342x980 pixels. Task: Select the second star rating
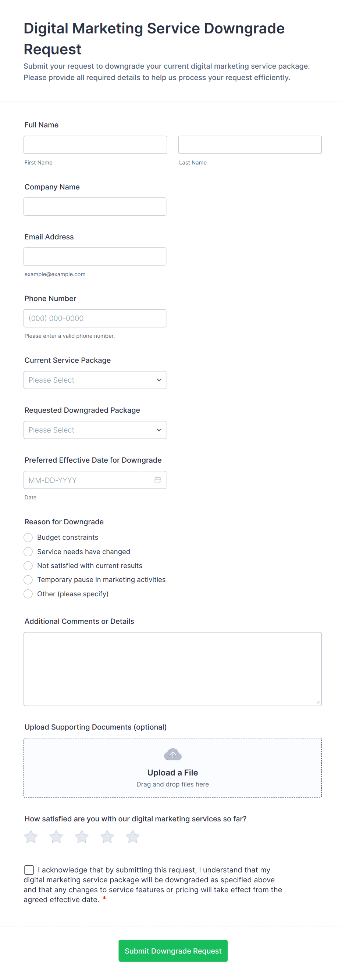click(56, 836)
